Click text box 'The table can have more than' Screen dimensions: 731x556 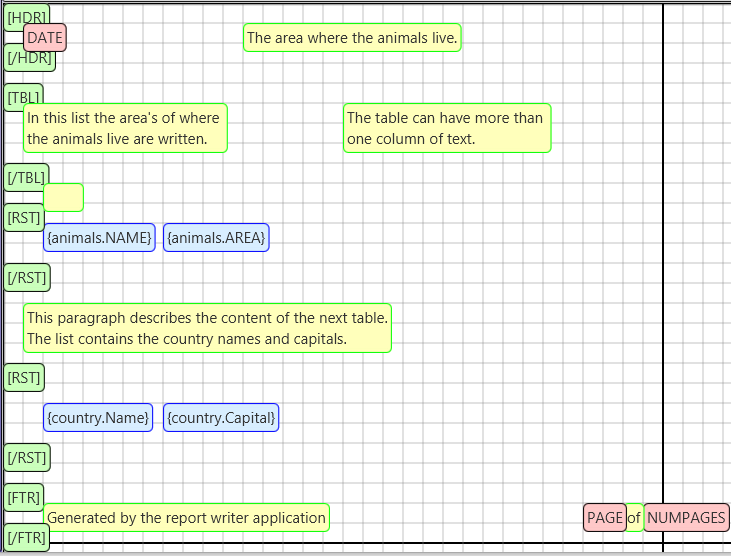click(447, 128)
